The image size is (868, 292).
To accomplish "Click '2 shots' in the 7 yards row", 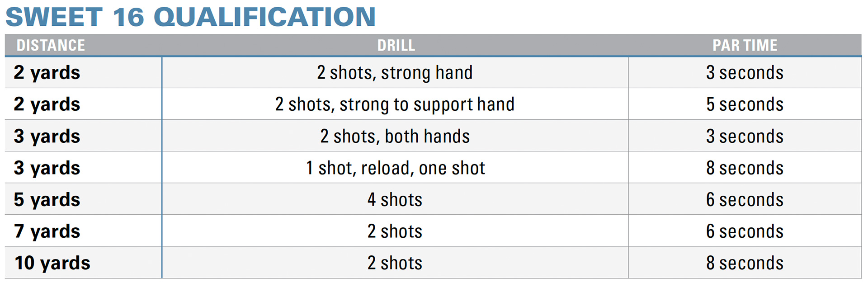I will (x=395, y=231).
